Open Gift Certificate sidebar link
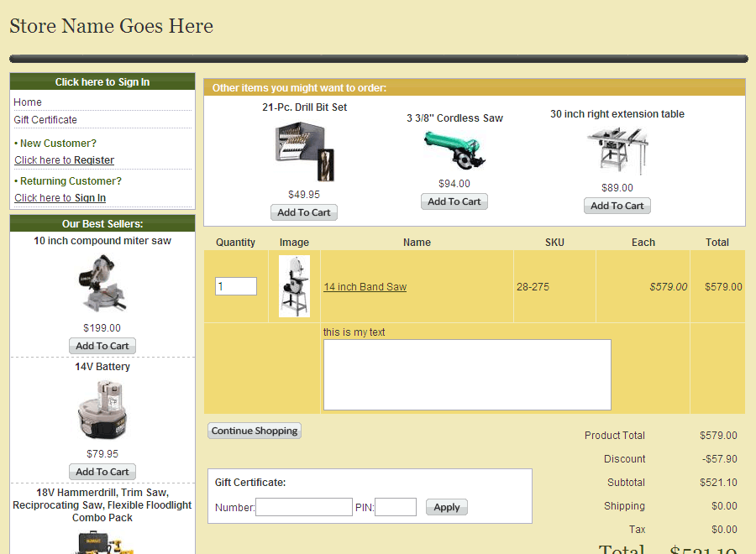This screenshot has height=554, width=756. pos(45,120)
